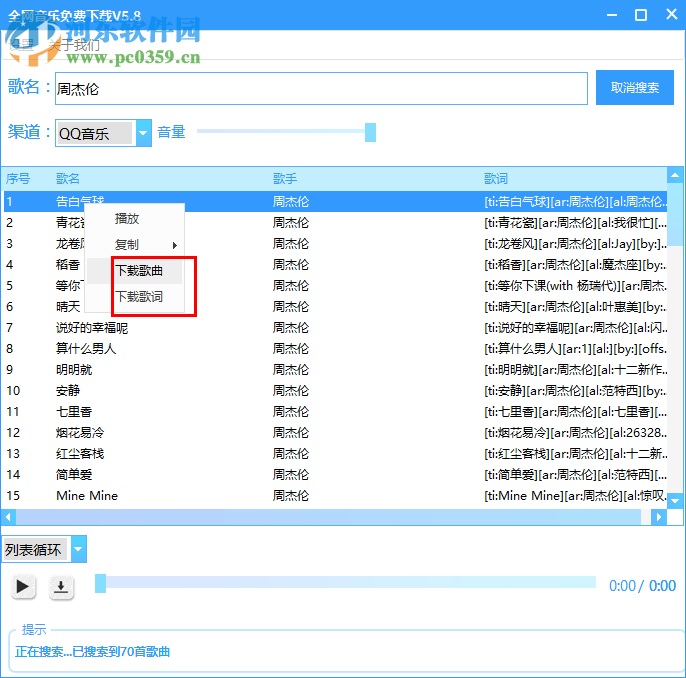The height and width of the screenshot is (678, 686).
Task: Select the song row 说好的幸福呢
Action: 335,328
